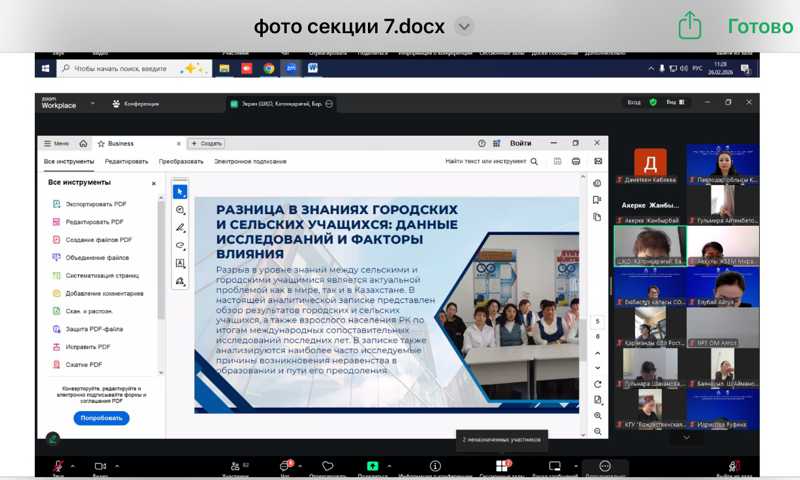Toggle Zoom microphone mute button
This screenshot has width=800, height=480.
pos(58,466)
